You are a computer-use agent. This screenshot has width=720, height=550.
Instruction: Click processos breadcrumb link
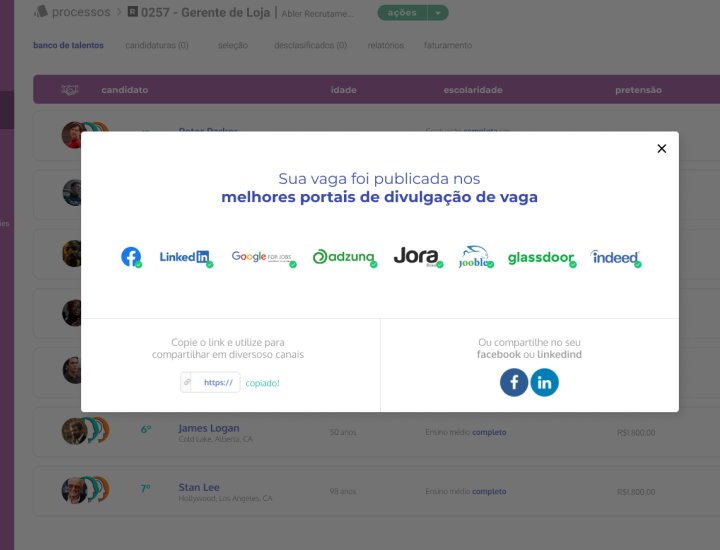coord(81,12)
